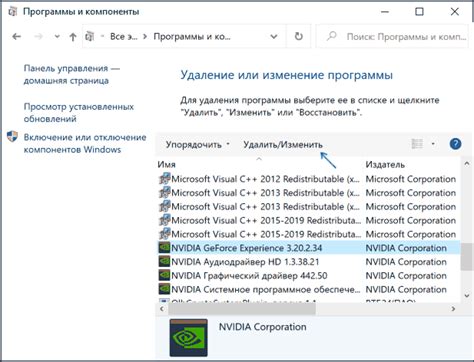Click NVIDIA Системное программное обеспечение icon
The width and height of the screenshot is (474, 362).
(x=164, y=289)
